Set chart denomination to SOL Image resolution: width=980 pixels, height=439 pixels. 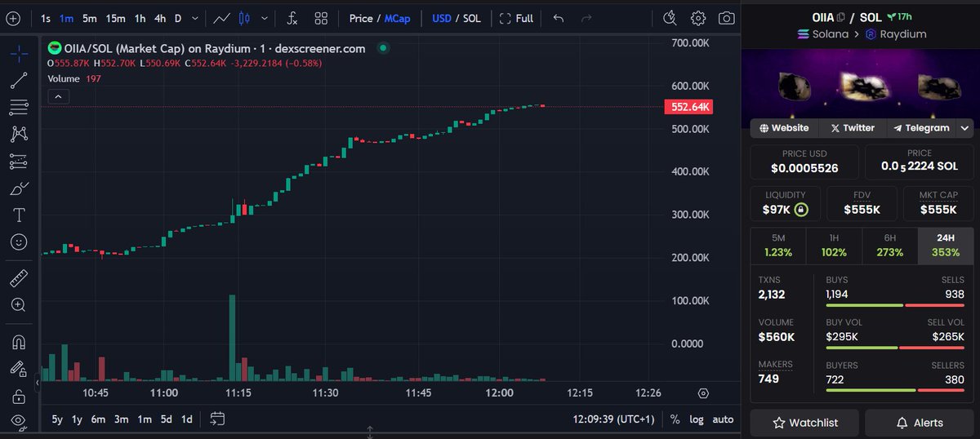[x=472, y=18]
